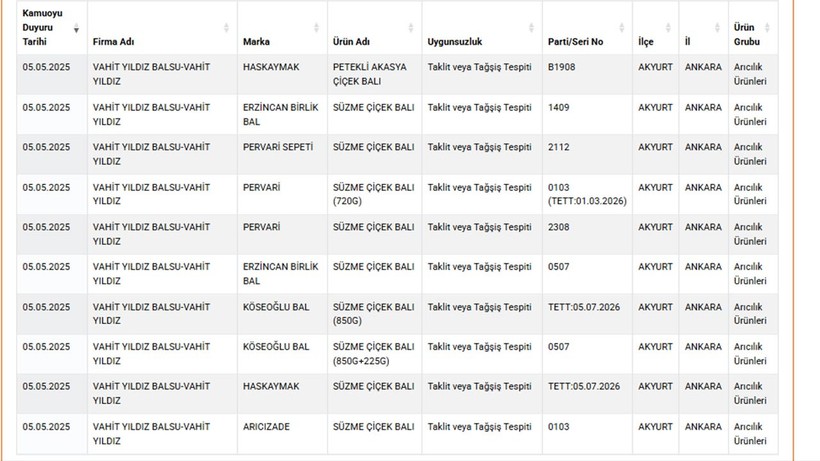Select the ARICIZADE brand row

click(397, 434)
